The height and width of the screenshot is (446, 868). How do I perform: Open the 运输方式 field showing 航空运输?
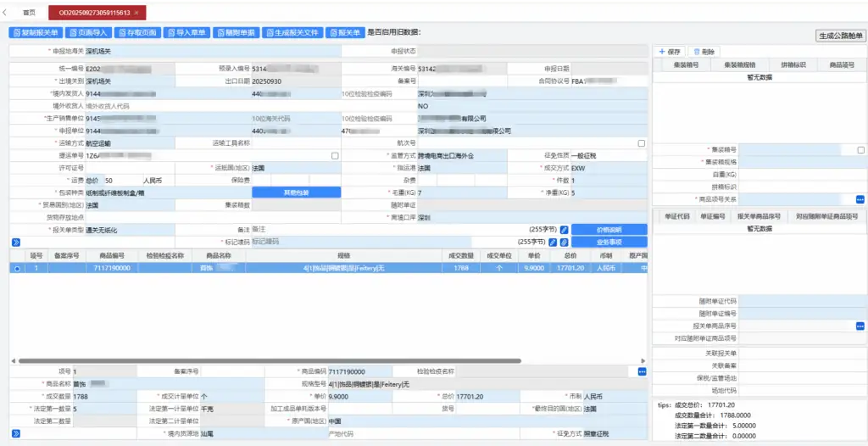pyautogui.click(x=130, y=143)
